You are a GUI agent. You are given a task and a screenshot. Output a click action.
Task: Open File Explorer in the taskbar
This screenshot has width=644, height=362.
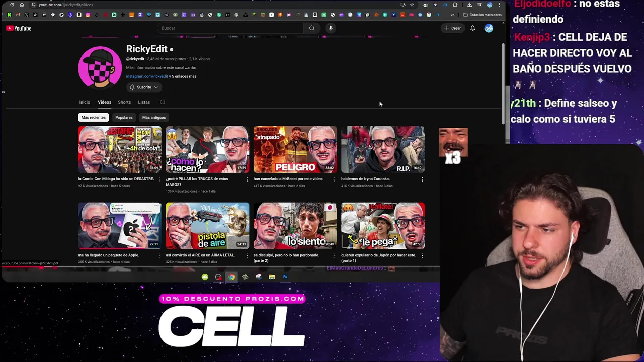coord(272,277)
